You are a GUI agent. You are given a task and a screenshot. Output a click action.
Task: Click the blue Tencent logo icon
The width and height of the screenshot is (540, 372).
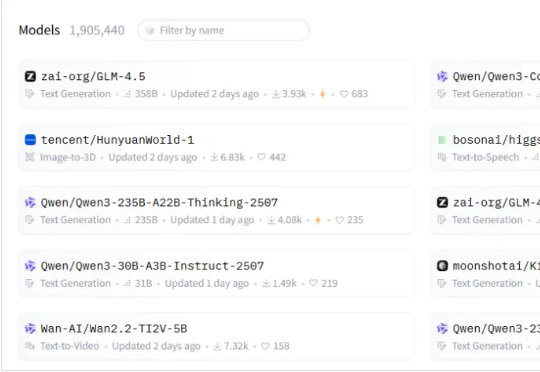pos(30,140)
